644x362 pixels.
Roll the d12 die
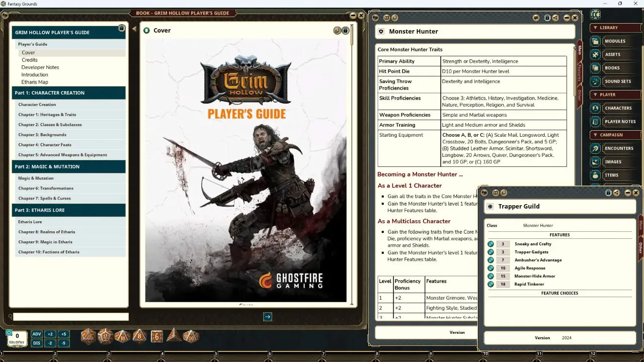pyautogui.click(x=105, y=336)
